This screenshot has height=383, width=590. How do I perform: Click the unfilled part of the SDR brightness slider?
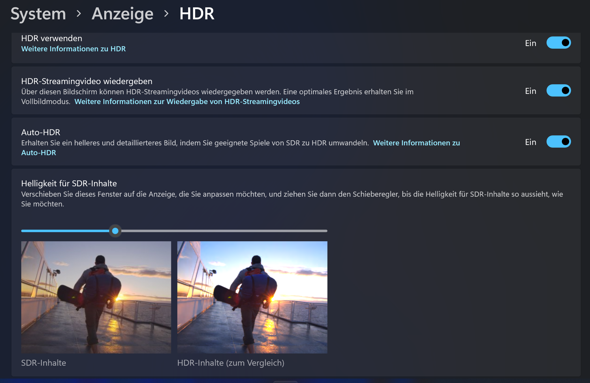[224, 231]
